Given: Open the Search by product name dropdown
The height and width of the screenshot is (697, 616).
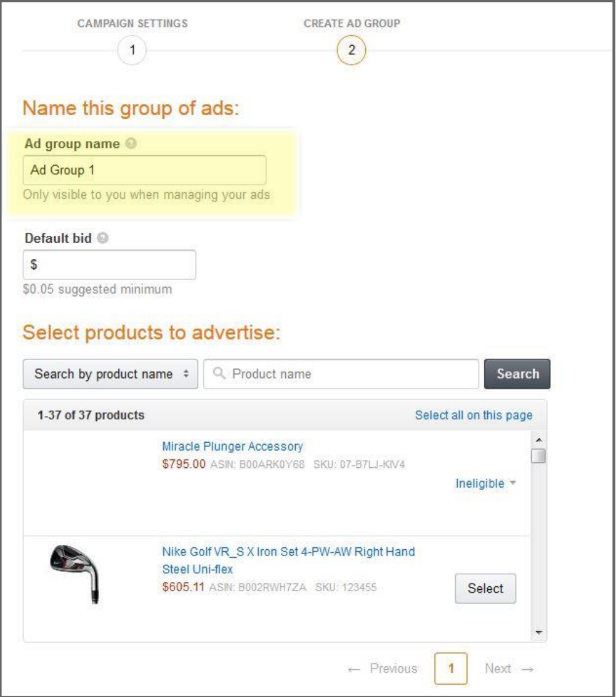Looking at the screenshot, I should (x=110, y=374).
